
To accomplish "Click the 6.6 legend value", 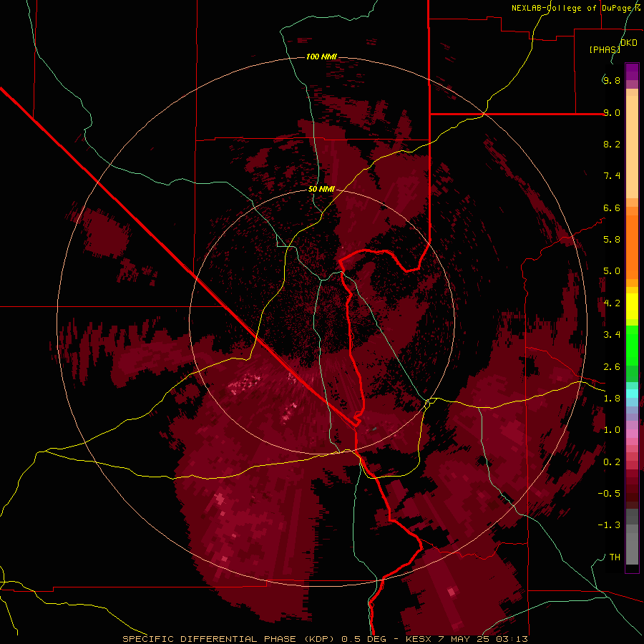I will 612,208.
